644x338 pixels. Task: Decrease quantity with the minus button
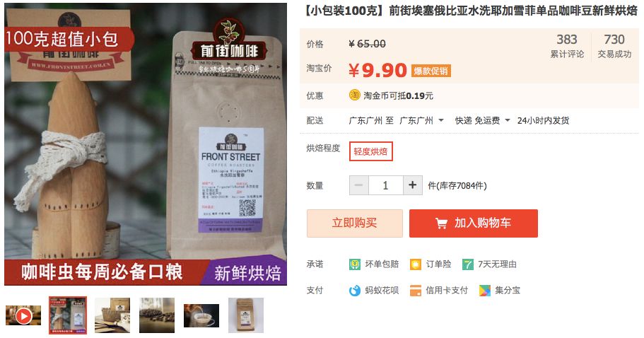[359, 185]
